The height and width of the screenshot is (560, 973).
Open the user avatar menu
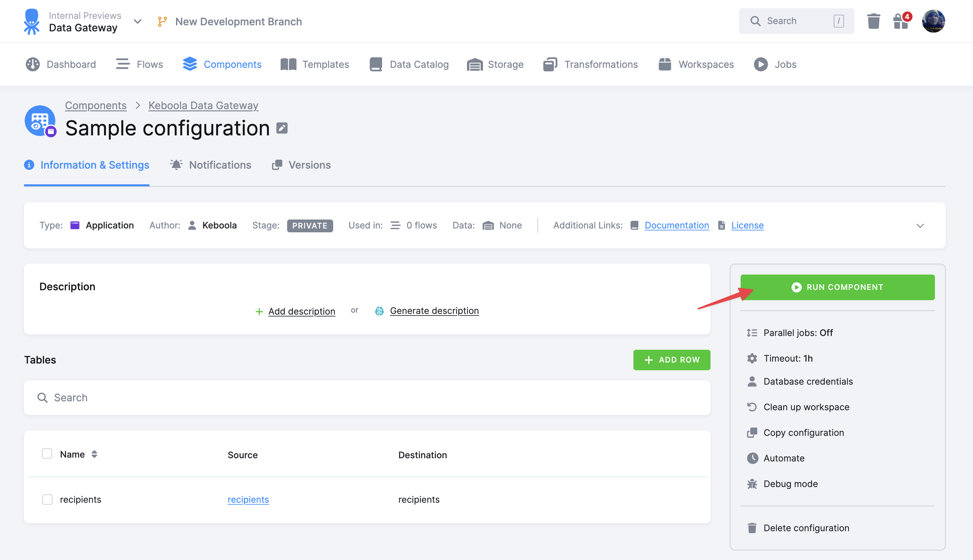point(934,21)
